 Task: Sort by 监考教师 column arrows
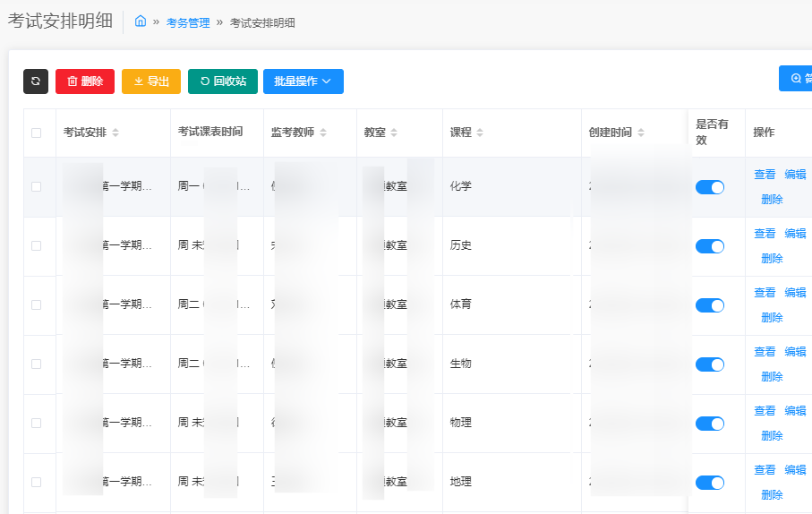[323, 133]
